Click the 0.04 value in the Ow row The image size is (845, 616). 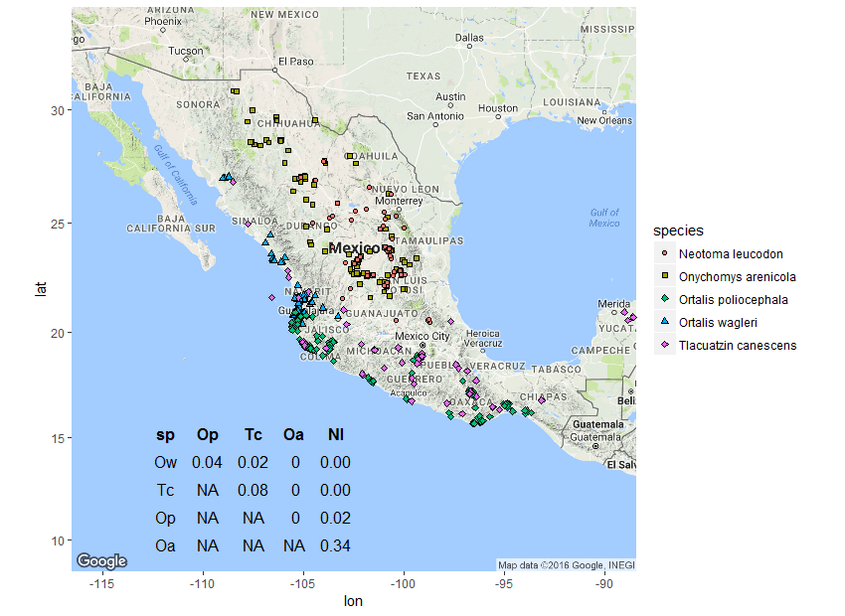tap(207, 463)
